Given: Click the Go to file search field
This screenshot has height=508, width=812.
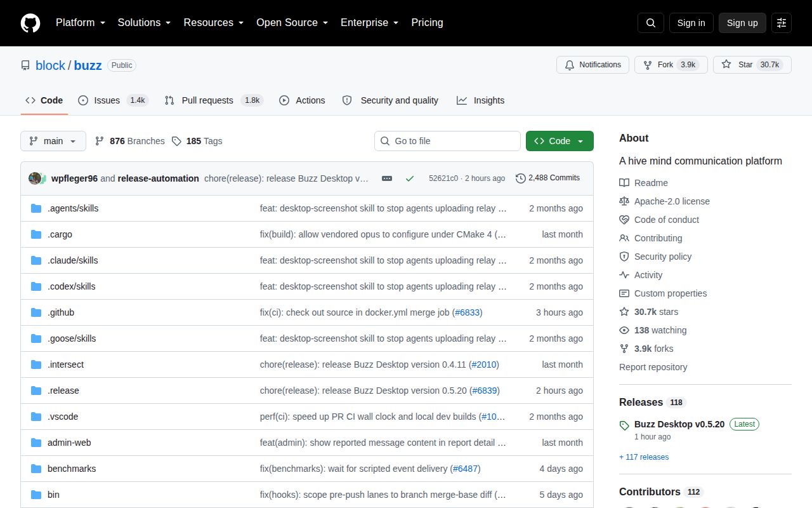Looking at the screenshot, I should tap(447, 141).
